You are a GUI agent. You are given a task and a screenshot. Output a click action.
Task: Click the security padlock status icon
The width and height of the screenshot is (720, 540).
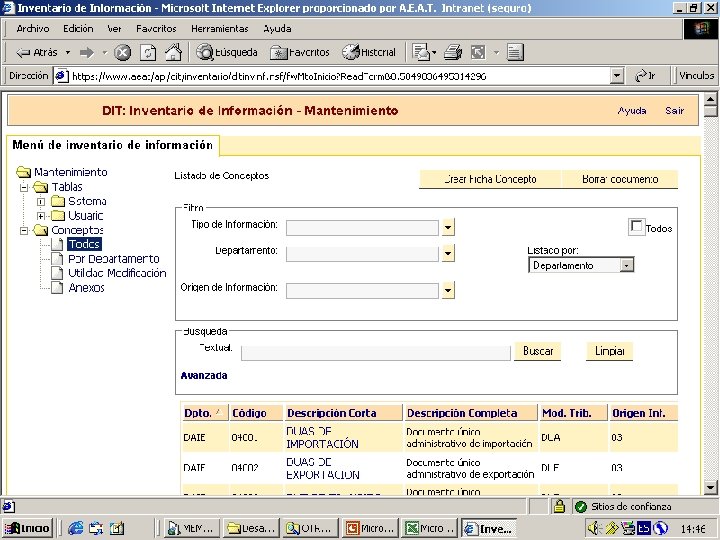point(559,506)
